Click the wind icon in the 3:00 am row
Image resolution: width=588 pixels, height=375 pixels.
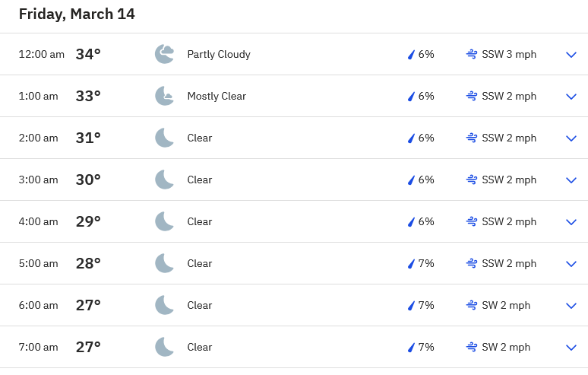pyautogui.click(x=472, y=180)
